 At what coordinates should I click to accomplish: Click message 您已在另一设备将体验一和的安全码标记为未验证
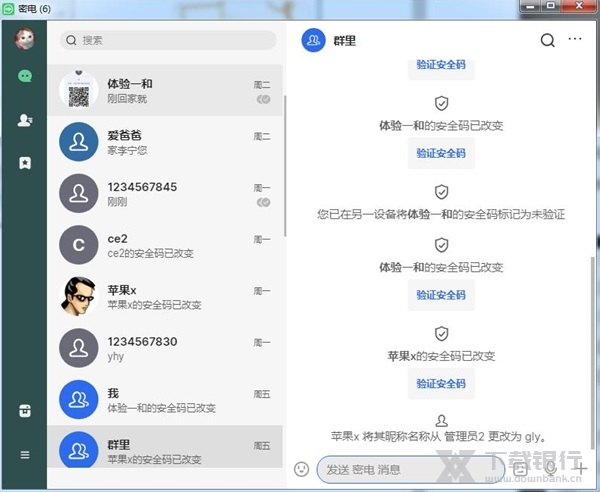coord(441,214)
